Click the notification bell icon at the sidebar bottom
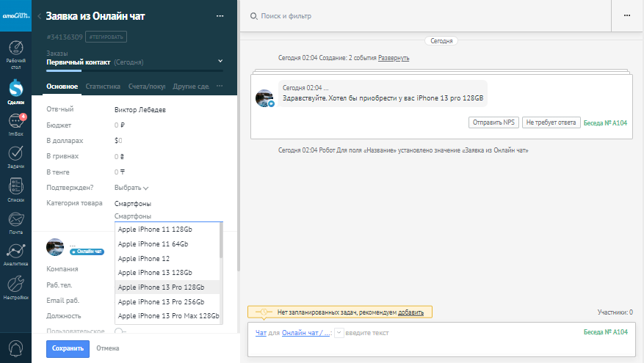 pyautogui.click(x=15, y=347)
